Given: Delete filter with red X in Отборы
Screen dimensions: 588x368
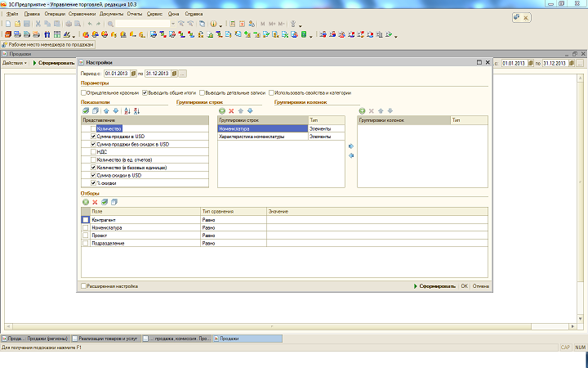Looking at the screenshot, I should [95, 201].
